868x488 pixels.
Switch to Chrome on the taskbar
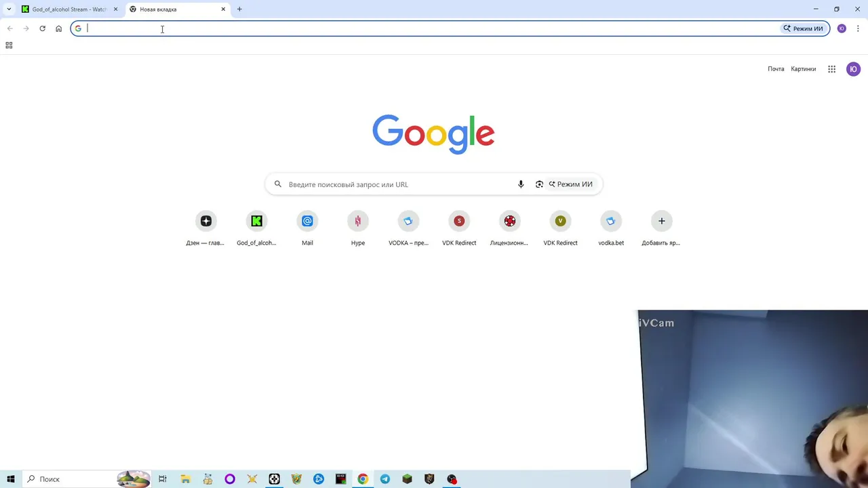pyautogui.click(x=363, y=479)
